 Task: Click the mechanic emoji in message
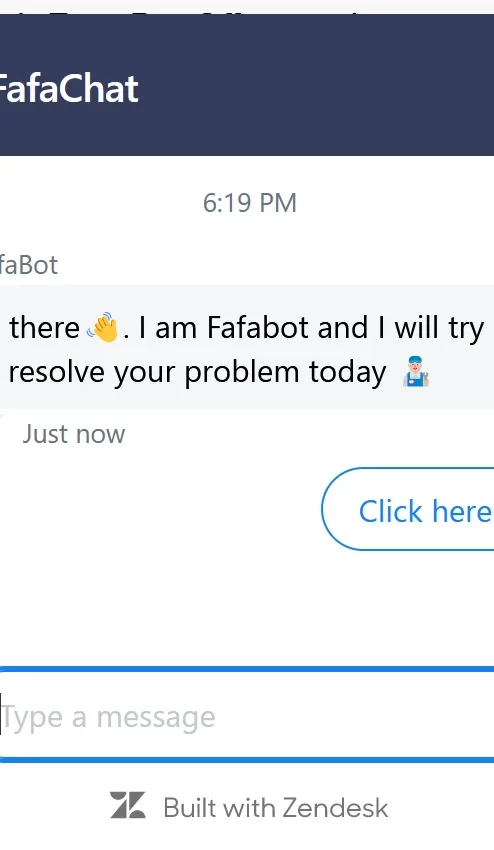tap(416, 371)
